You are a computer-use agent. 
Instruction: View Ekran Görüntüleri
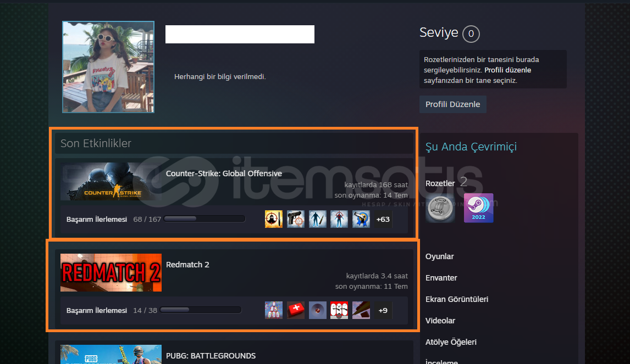[x=457, y=299]
